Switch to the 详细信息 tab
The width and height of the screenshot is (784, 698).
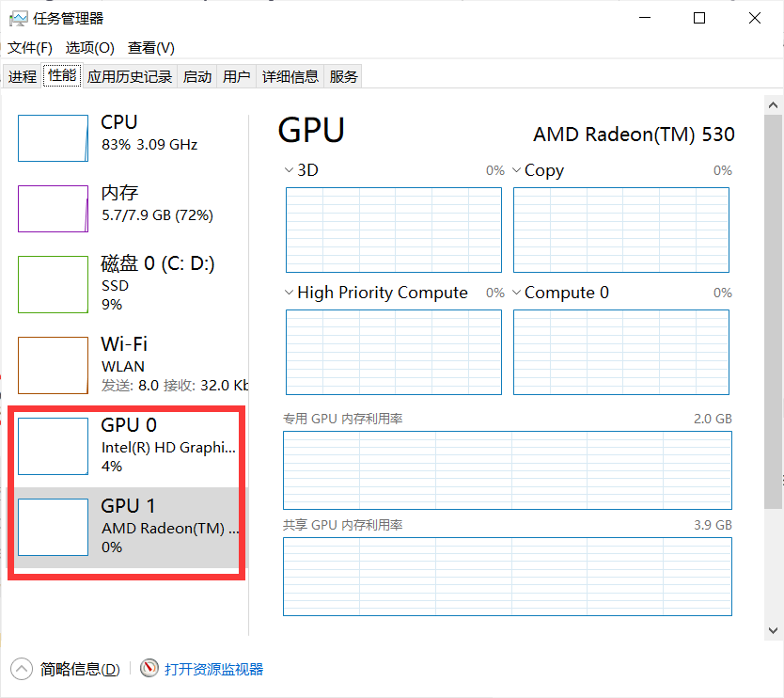290,75
